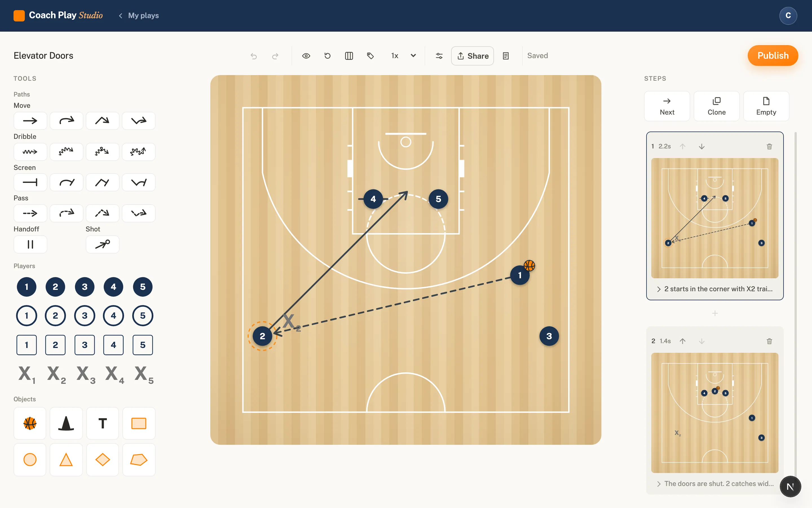Select the curved Screen path tool
Screen dimensions: 812x508
coord(67,182)
